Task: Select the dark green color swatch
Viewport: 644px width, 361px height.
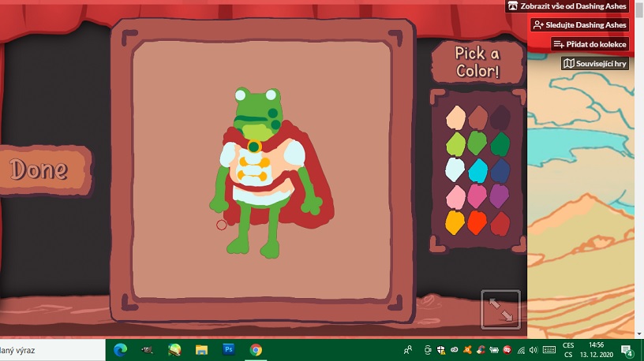Action: coord(500,144)
